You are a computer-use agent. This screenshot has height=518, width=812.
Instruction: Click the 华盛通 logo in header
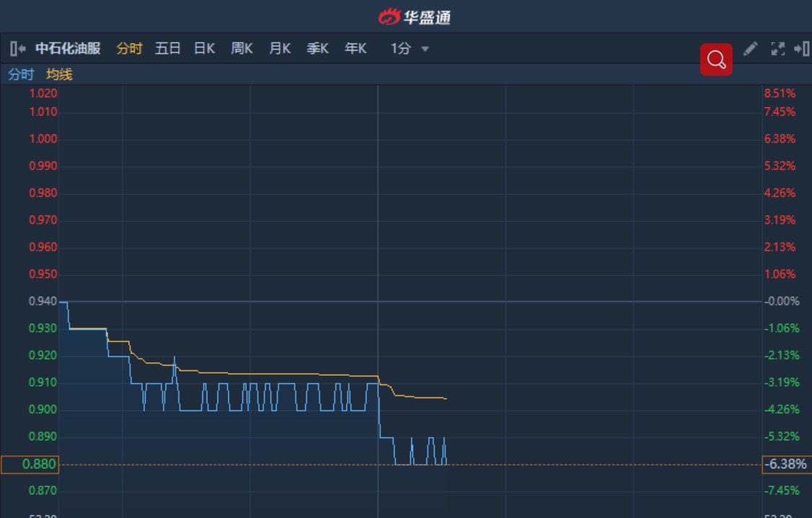click(414, 17)
